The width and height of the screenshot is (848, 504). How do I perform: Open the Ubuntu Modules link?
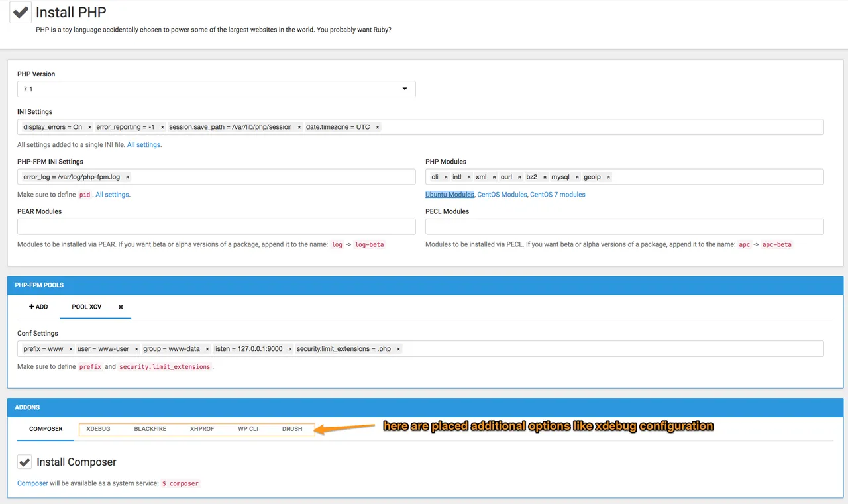pos(450,195)
